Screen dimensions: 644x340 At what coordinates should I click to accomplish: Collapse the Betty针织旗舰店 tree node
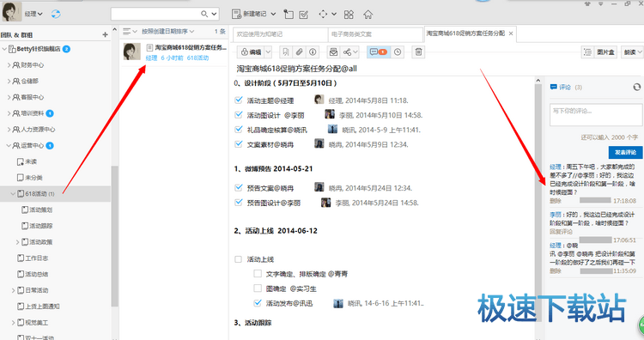4,49
